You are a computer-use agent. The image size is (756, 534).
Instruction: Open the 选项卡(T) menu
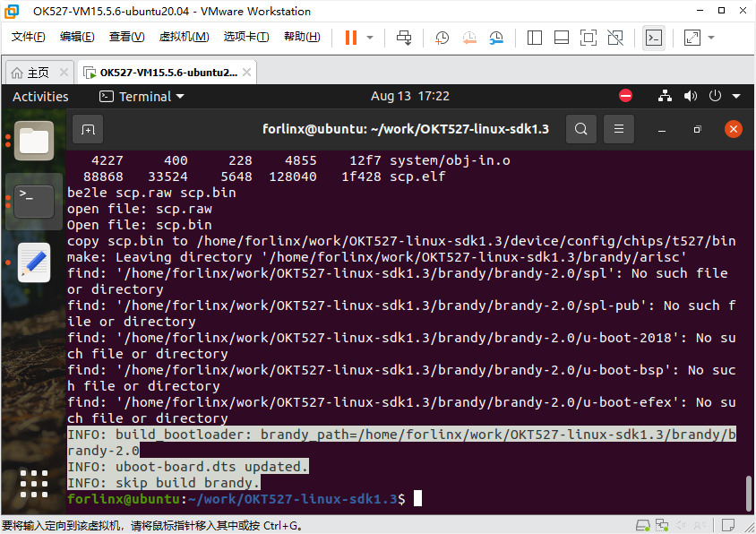click(x=246, y=37)
